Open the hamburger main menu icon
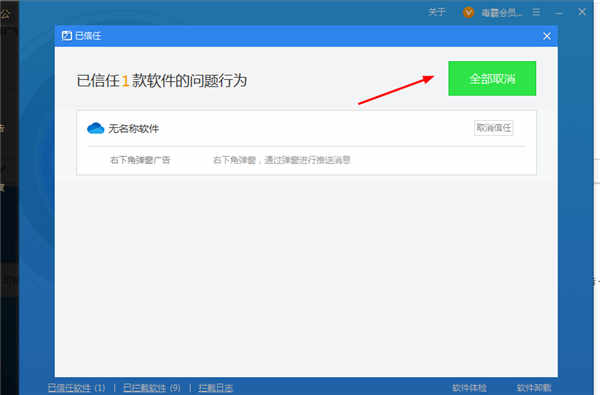Image resolution: width=600 pixels, height=395 pixels. [536, 12]
